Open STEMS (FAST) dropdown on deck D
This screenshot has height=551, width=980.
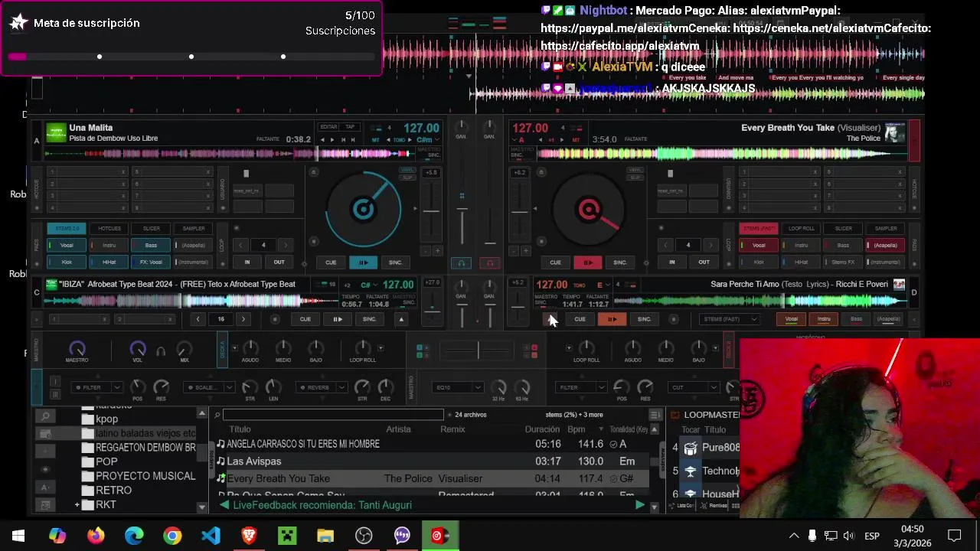coord(730,319)
